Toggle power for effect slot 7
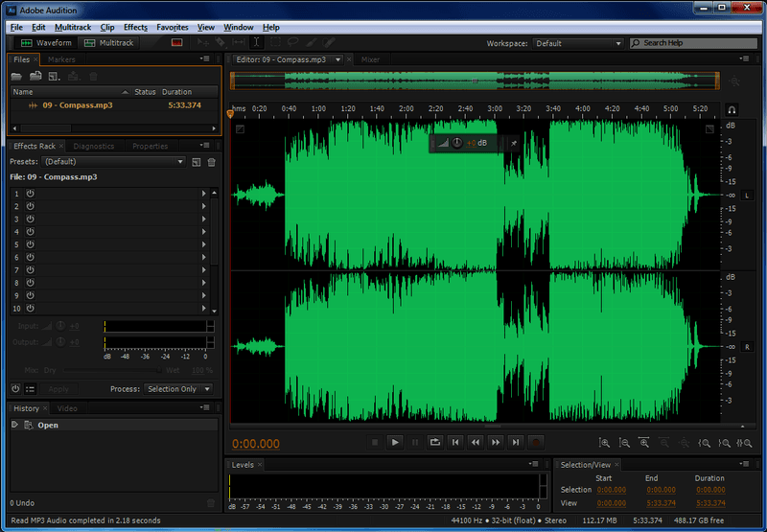The width and height of the screenshot is (767, 532). click(x=31, y=270)
